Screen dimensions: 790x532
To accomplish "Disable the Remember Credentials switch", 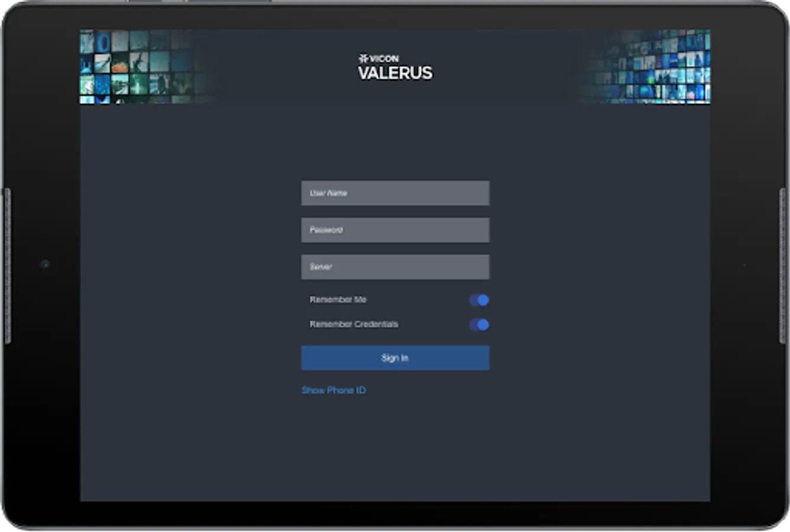I will coord(479,325).
